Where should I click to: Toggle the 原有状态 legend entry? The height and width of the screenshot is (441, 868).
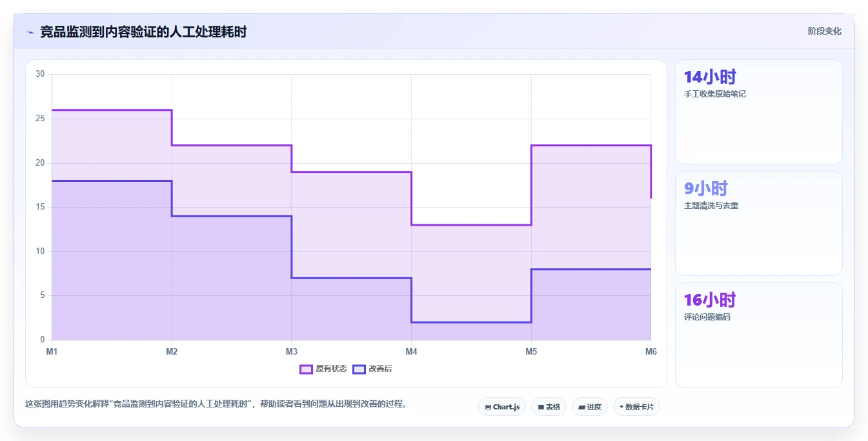[x=323, y=369]
